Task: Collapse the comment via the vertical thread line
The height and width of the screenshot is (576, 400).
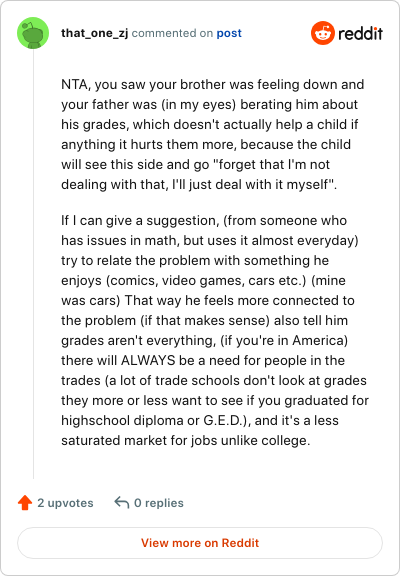Action: click(x=33, y=264)
